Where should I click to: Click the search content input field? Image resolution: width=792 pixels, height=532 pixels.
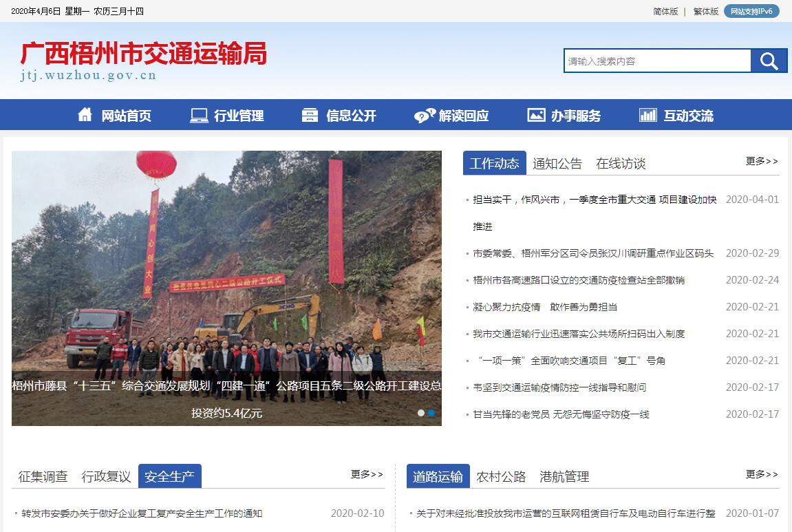[x=658, y=61]
